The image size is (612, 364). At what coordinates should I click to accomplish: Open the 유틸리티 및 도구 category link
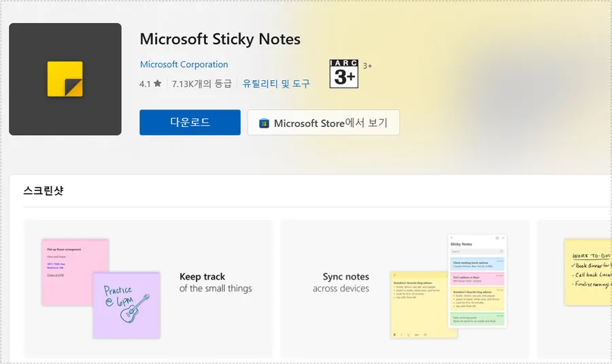pyautogui.click(x=276, y=84)
